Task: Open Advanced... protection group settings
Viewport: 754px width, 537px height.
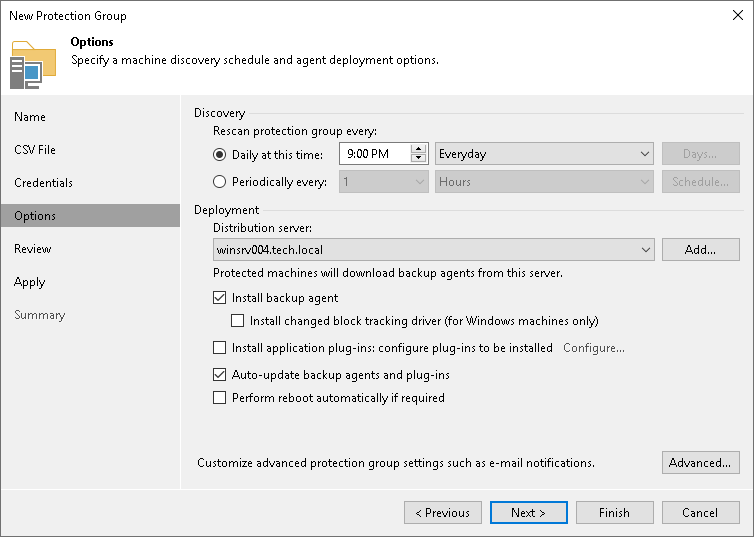Action: pos(701,462)
